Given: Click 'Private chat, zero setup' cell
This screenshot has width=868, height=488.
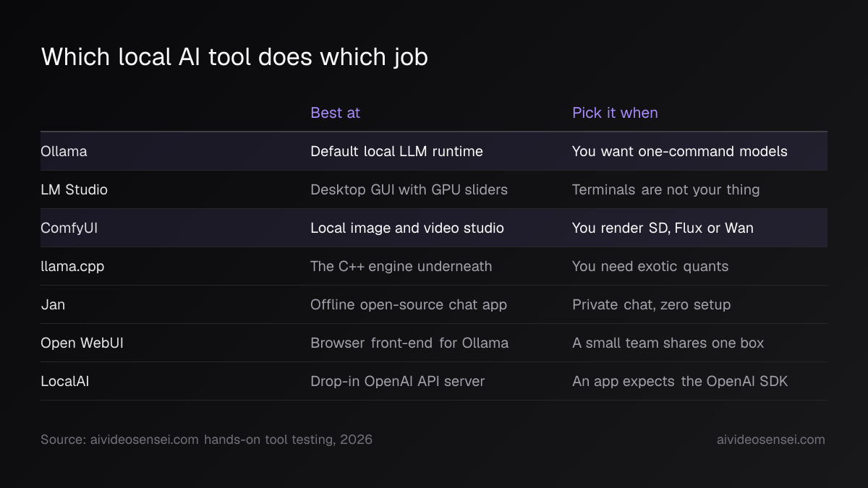Looking at the screenshot, I should [651, 304].
